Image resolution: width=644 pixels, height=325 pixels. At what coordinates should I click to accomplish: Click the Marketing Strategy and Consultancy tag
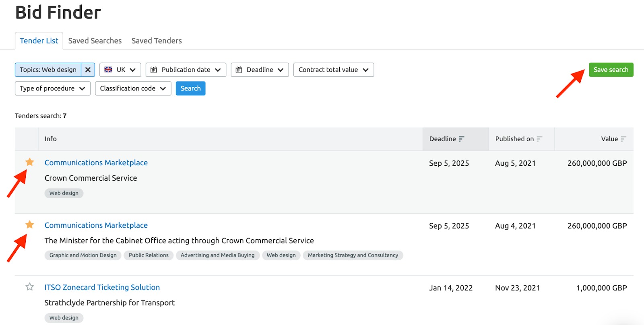coord(353,255)
